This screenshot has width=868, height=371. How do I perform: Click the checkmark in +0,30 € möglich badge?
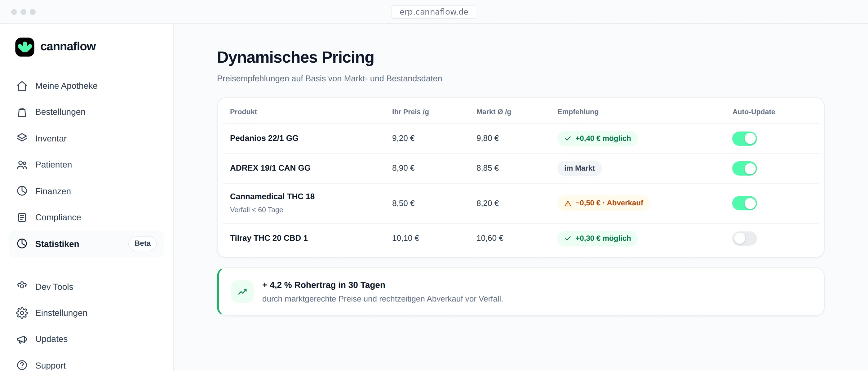coord(568,238)
